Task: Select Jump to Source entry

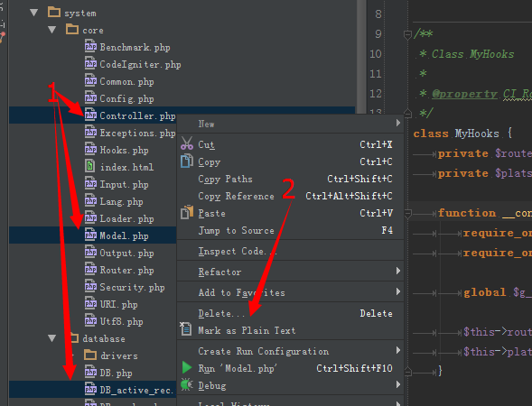Action: pyautogui.click(x=290, y=230)
